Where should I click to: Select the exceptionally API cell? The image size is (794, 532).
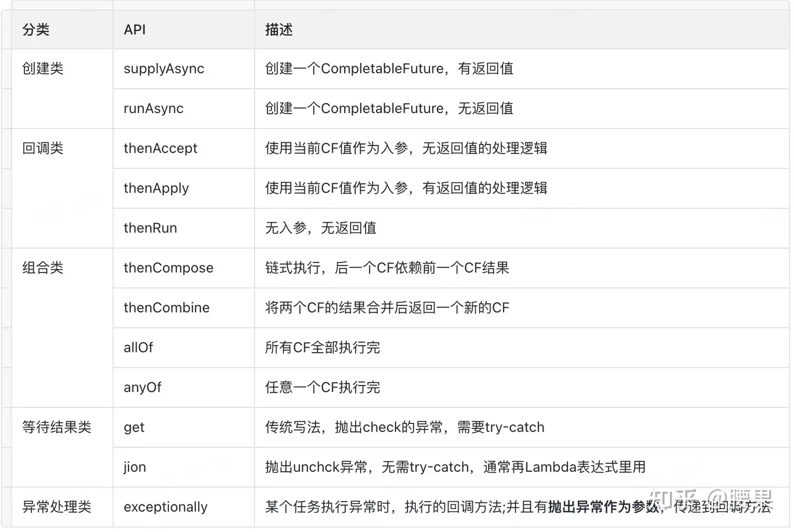[165, 507]
